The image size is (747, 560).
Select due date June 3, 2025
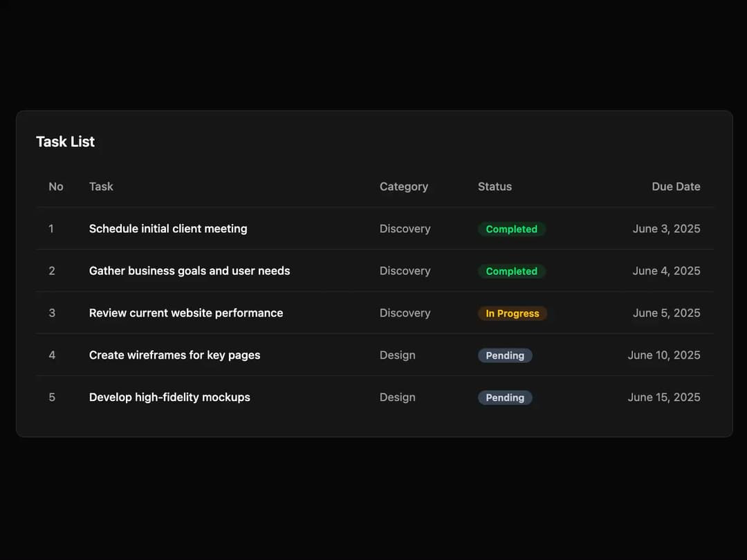coord(667,229)
